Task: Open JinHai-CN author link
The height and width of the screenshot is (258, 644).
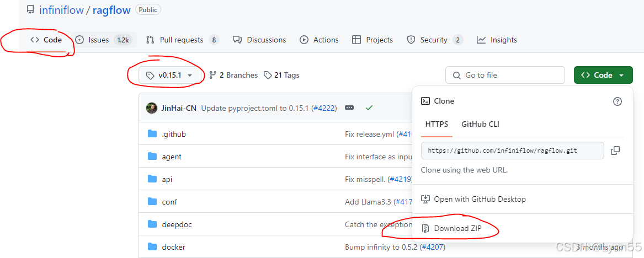Action: (179, 108)
